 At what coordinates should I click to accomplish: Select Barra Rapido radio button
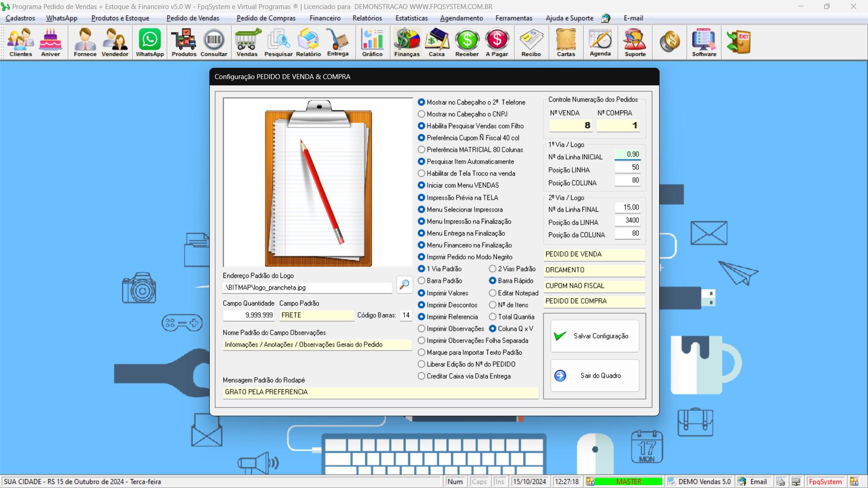click(492, 281)
